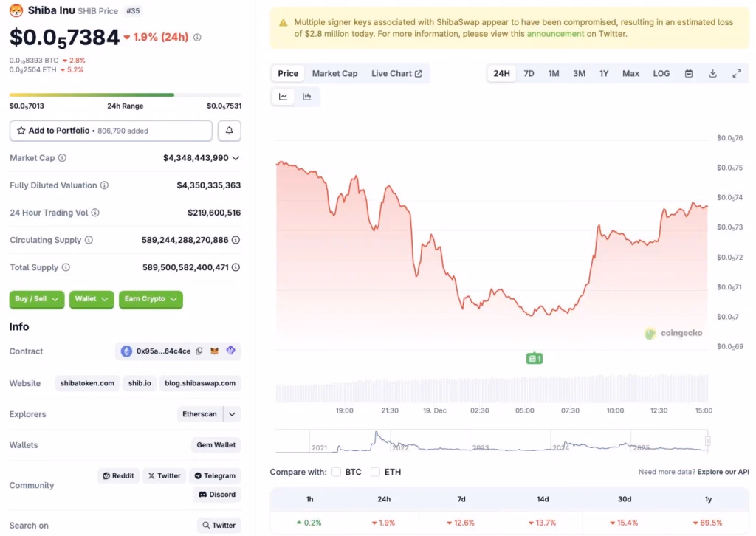756x536 pixels.
Task: Toggle the LOG scale option
Action: pyautogui.click(x=661, y=74)
